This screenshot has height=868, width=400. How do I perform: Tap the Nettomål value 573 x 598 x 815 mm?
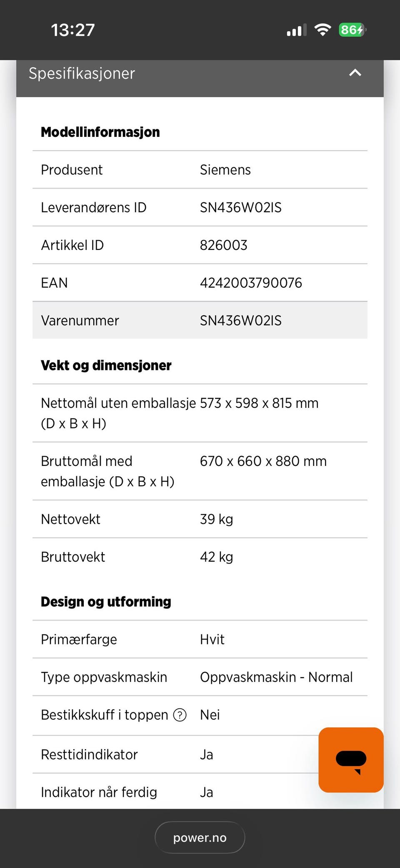click(259, 403)
